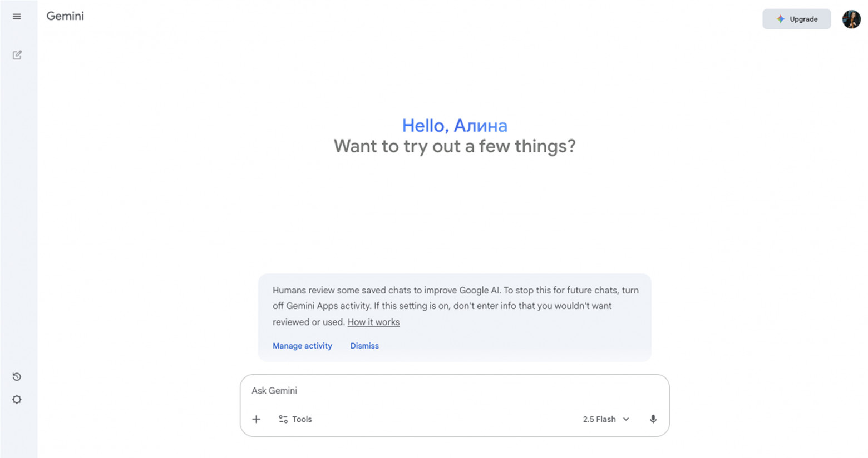Dismiss the human review notice
This screenshot has height=458, width=868.
tap(364, 345)
